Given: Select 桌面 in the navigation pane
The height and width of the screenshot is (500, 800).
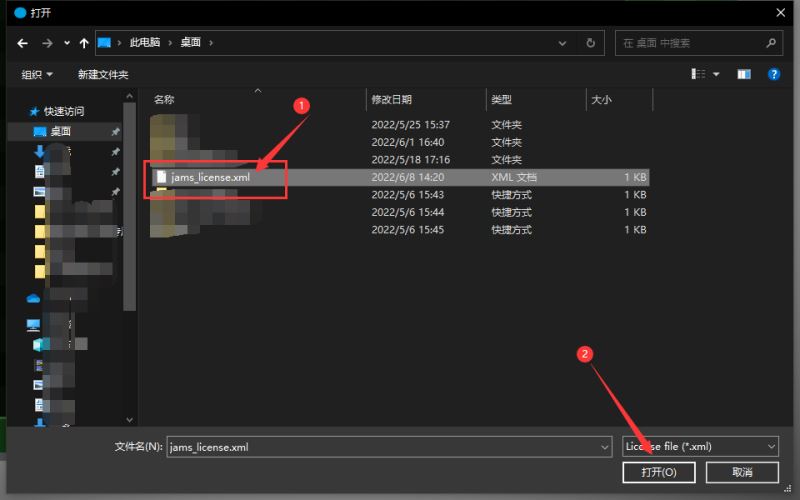Looking at the screenshot, I should tap(60, 132).
